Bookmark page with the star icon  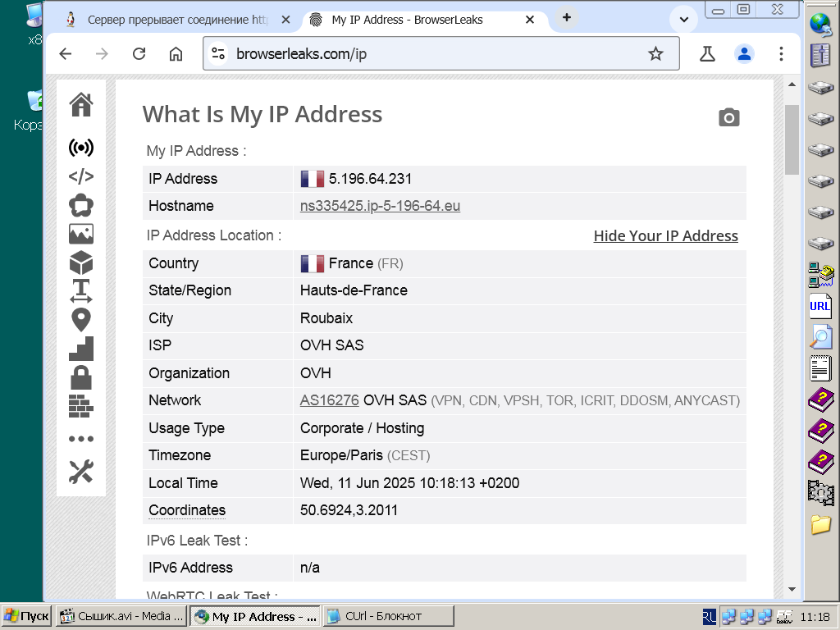(655, 53)
